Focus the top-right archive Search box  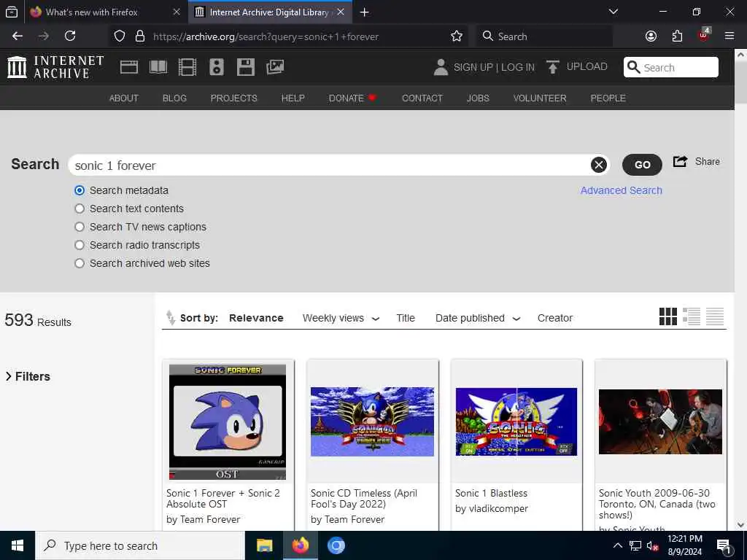pyautogui.click(x=671, y=67)
